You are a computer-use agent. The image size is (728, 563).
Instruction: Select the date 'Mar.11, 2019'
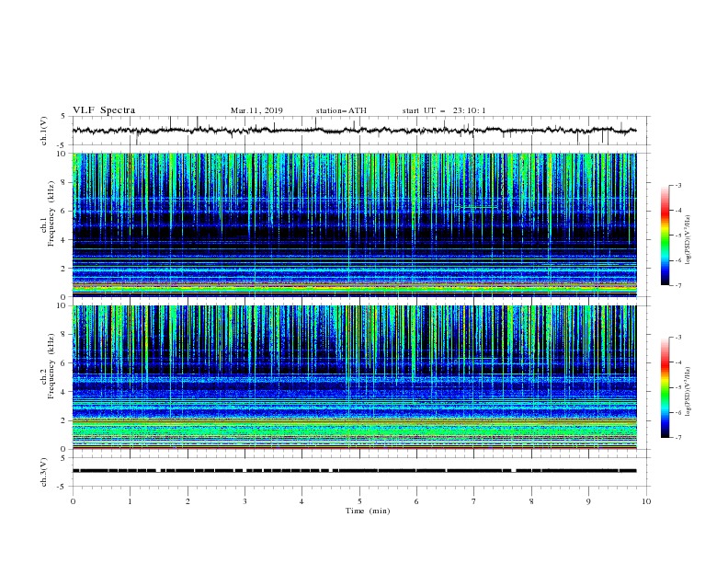[x=256, y=110]
